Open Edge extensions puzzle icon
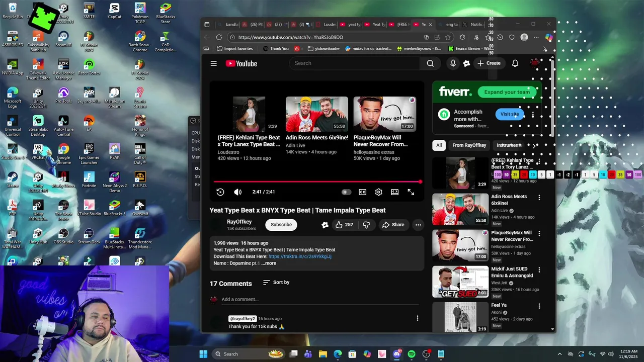The image size is (644, 362). (x=462, y=37)
